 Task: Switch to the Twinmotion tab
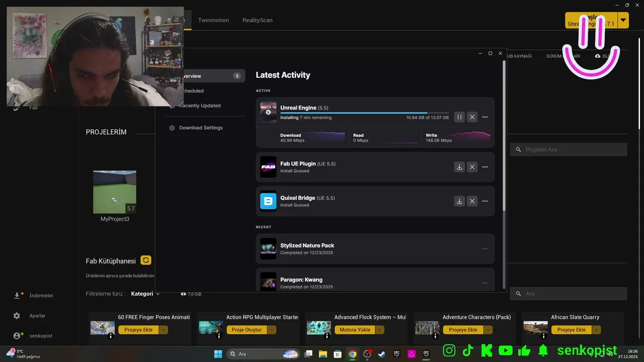point(213,20)
